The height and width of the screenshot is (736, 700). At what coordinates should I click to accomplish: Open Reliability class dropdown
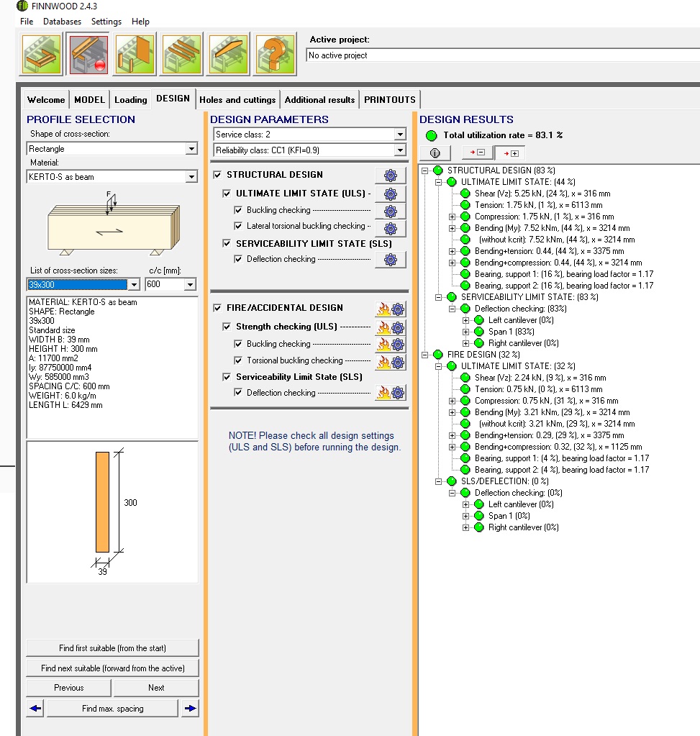[399, 150]
